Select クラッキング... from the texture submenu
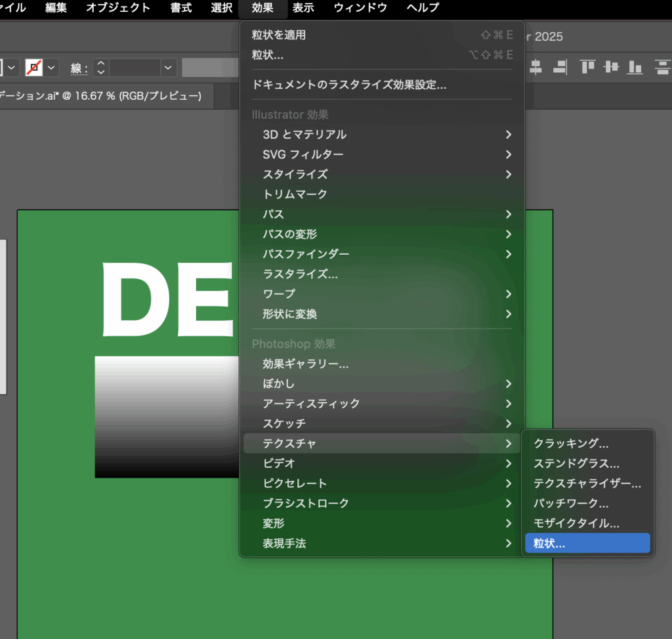The image size is (672, 639). pyautogui.click(x=571, y=444)
